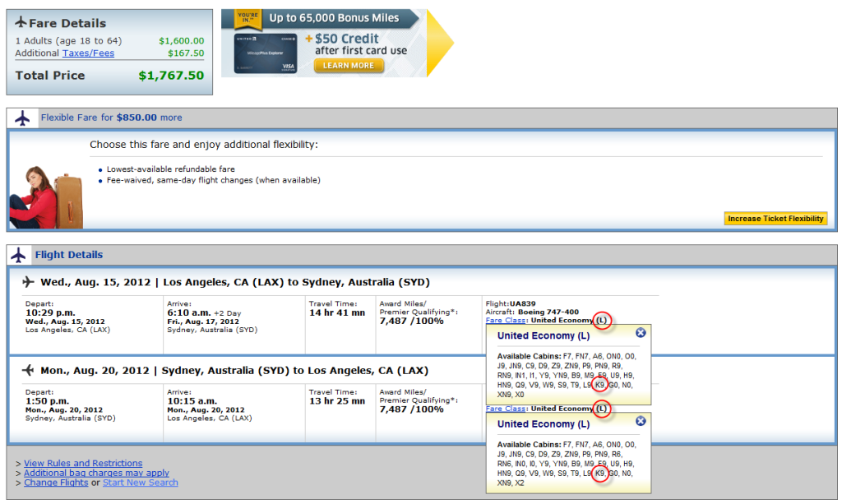Click the YOU'RE IN banner badge

[248, 18]
